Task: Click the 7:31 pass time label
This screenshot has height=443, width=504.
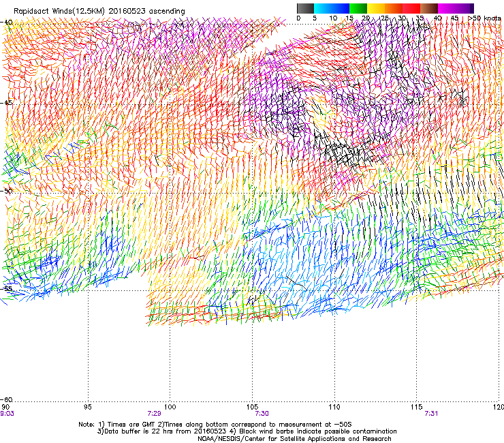Action: pos(431,414)
